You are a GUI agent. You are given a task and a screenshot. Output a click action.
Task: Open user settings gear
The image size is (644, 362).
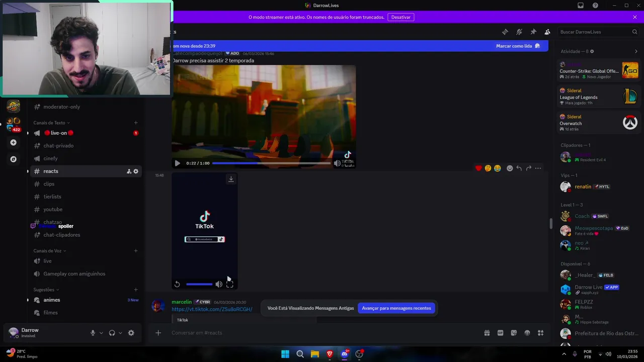(131, 333)
